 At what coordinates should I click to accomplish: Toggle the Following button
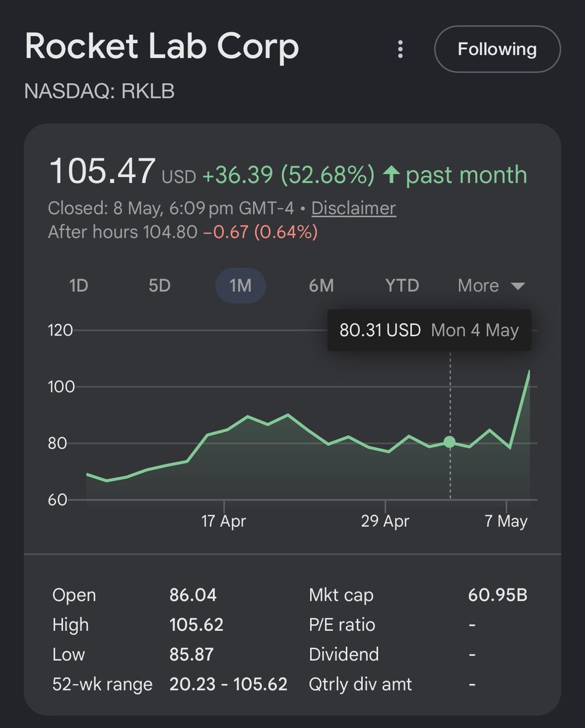pyautogui.click(x=497, y=49)
